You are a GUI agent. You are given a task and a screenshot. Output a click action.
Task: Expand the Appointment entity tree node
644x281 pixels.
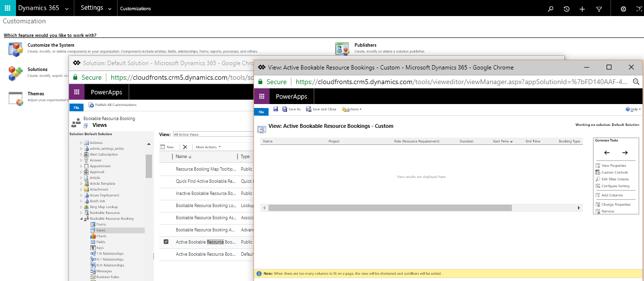click(x=81, y=166)
